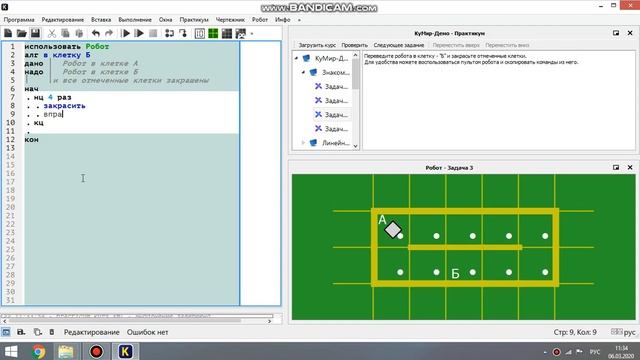The height and width of the screenshot is (360, 640).
Task: Undo the last edit using arrow icon
Action: tap(96, 33)
